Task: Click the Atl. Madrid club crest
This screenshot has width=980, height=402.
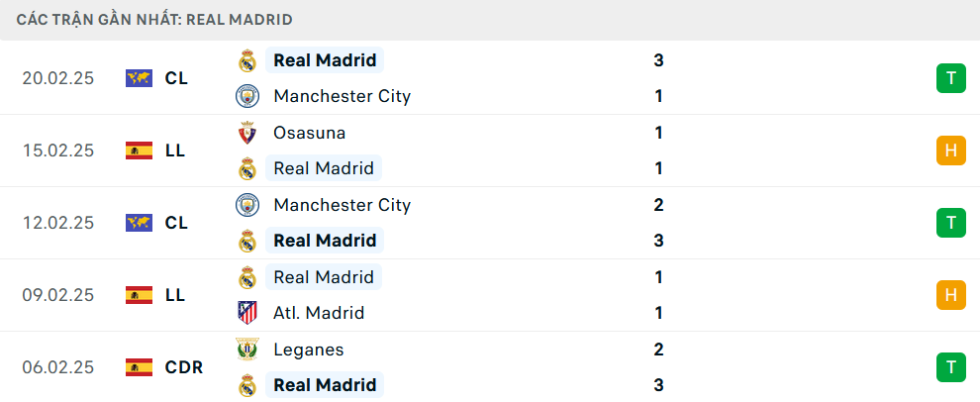Action: pyautogui.click(x=247, y=313)
